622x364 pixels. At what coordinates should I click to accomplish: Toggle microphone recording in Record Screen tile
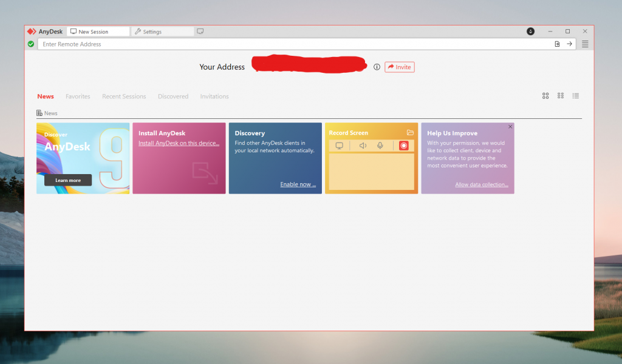(x=380, y=146)
